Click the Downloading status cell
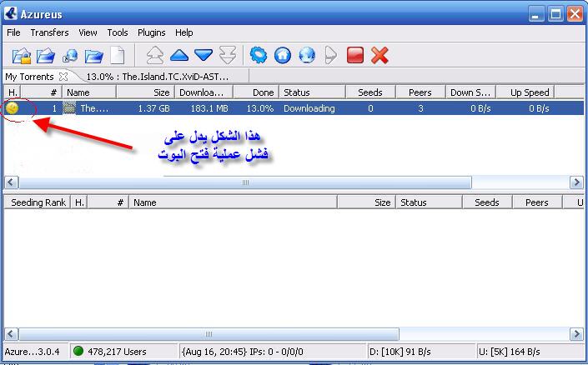Viewport: 588px width, 365px height. tap(309, 108)
